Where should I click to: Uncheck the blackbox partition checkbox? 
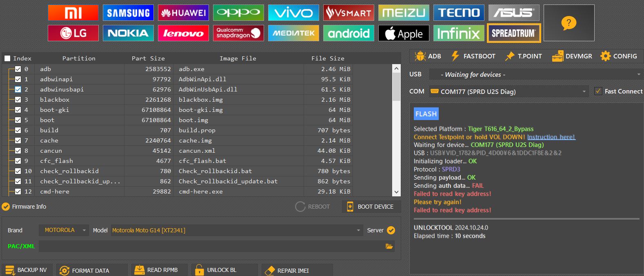click(x=18, y=100)
